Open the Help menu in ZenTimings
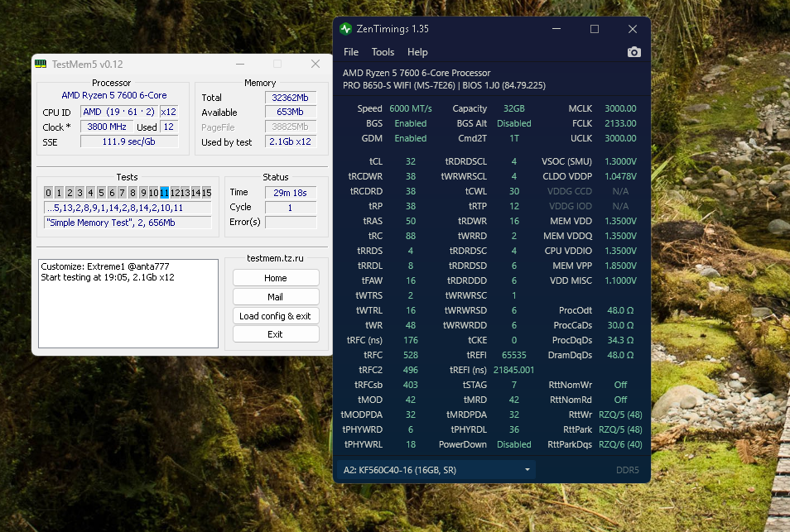Screen dimensions: 790x532 tap(417, 52)
